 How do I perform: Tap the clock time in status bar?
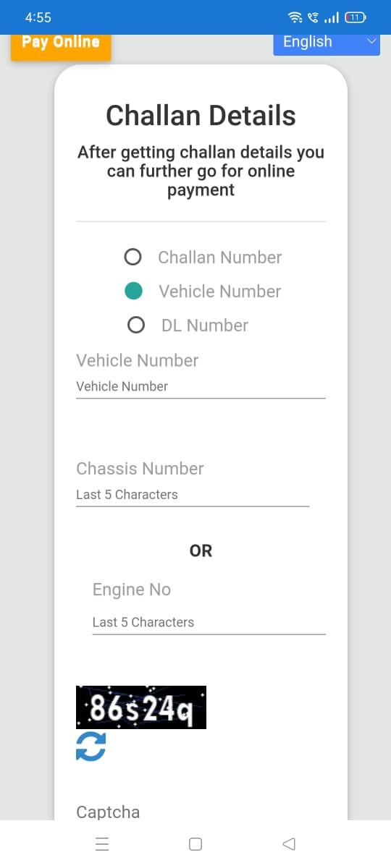(x=38, y=17)
